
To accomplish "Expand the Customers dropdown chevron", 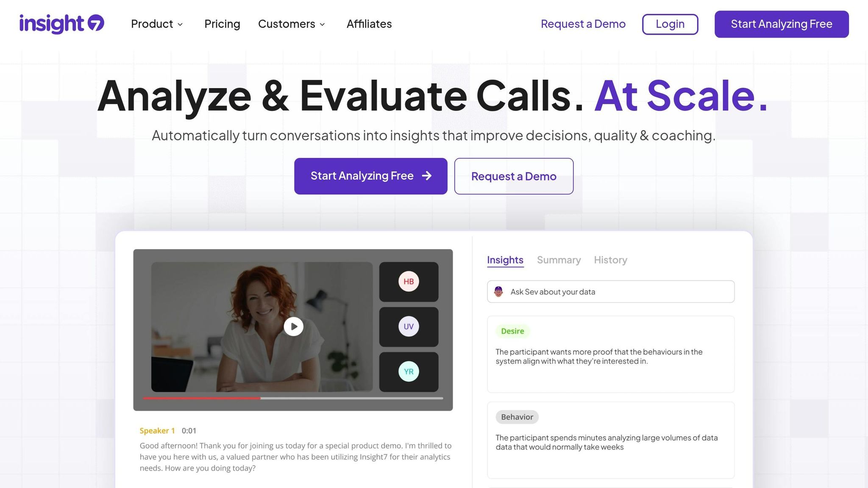I will tap(322, 25).
